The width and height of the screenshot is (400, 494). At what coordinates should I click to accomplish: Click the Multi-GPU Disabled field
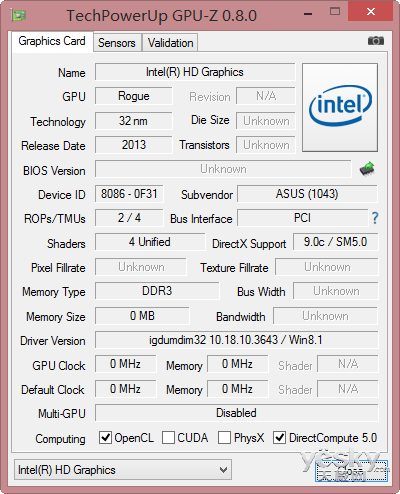click(237, 413)
